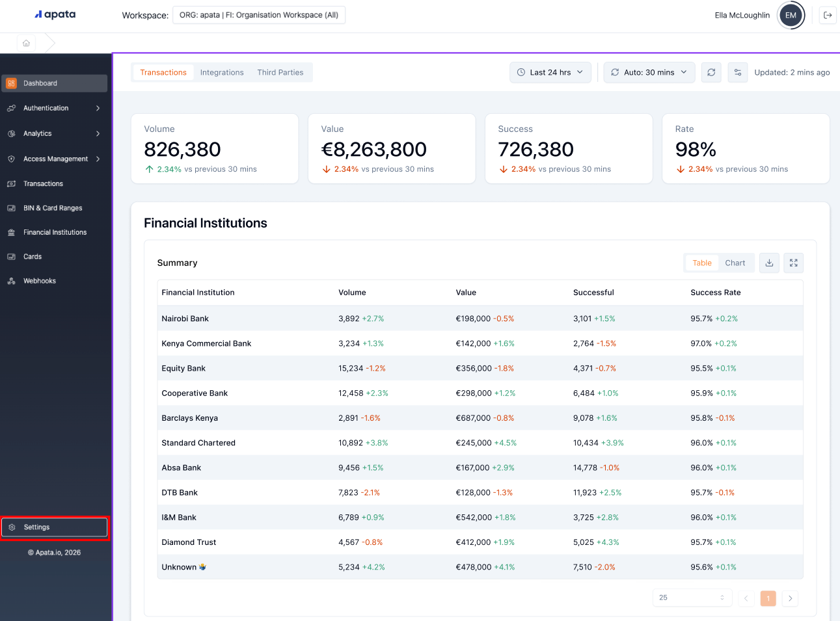Open the Third Parties tab
This screenshot has height=621, width=840.
pos(280,72)
